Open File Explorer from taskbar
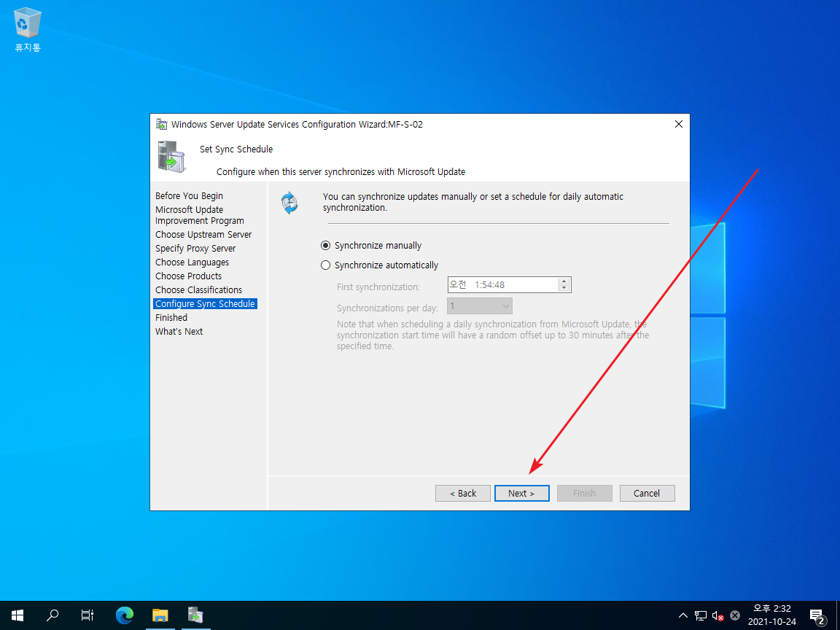The image size is (840, 630). (x=160, y=615)
